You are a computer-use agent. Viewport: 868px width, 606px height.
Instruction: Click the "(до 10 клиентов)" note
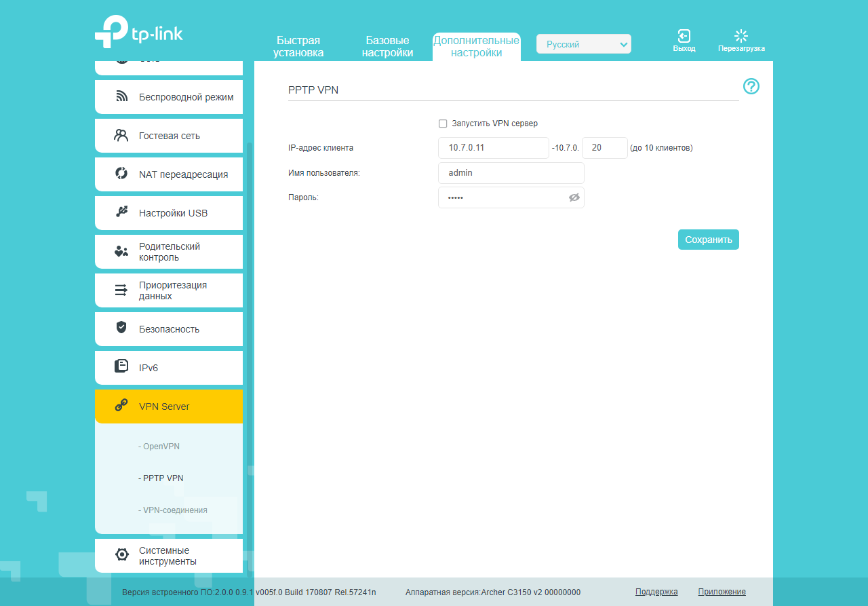(661, 148)
